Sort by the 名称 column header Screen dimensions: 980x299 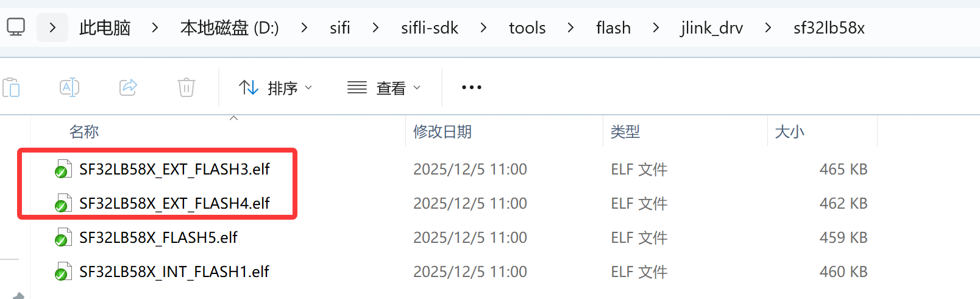(x=84, y=132)
